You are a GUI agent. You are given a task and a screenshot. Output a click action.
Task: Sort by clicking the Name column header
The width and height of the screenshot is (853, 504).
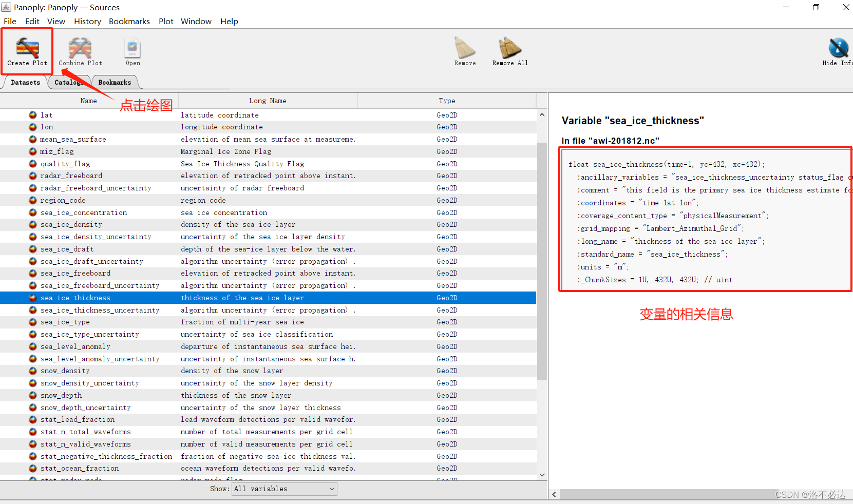[x=88, y=101]
